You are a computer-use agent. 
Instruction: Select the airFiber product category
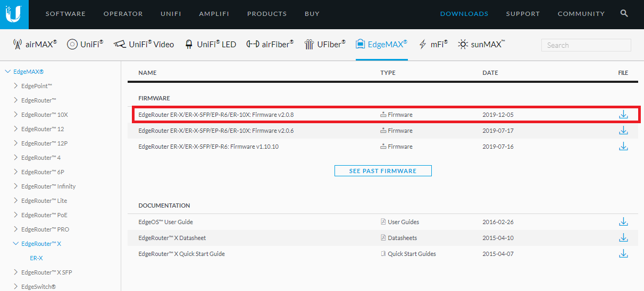[270, 45]
